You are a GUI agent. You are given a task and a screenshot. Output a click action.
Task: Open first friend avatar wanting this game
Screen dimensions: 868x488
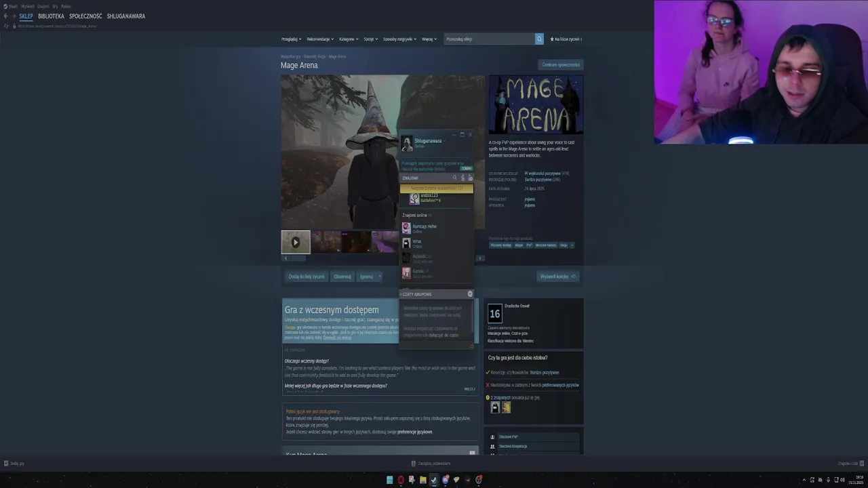tap(495, 407)
